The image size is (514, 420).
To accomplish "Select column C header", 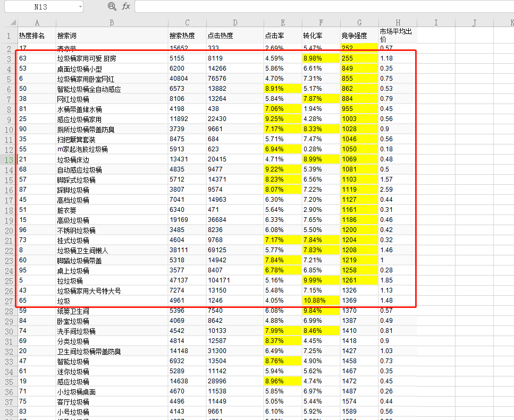I will point(187,22).
